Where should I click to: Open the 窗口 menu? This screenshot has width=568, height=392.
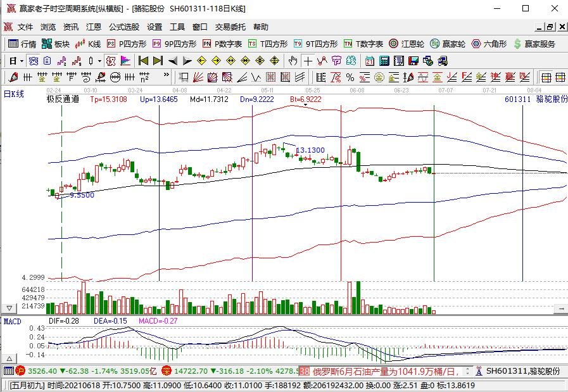200,27
